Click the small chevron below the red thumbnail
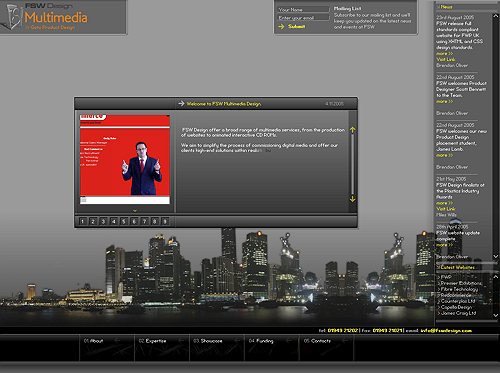 coord(135,211)
